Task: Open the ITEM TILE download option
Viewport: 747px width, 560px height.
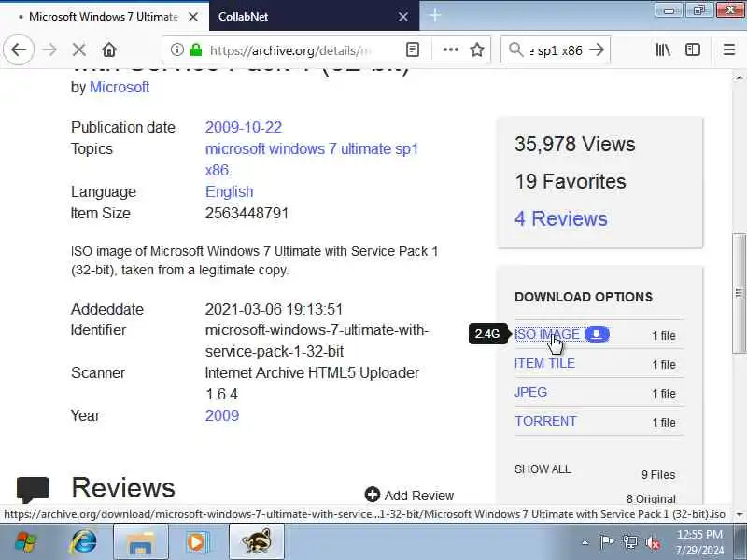Action: coord(544,363)
